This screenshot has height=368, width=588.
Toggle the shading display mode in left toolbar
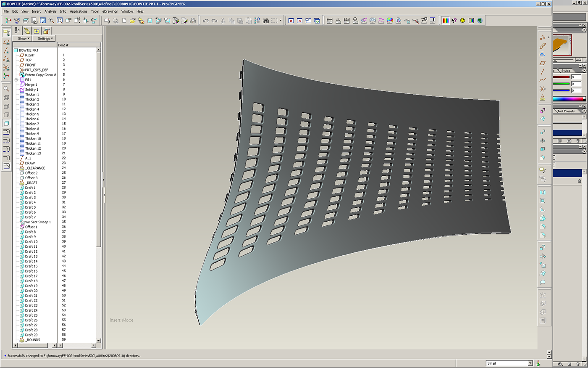6,123
